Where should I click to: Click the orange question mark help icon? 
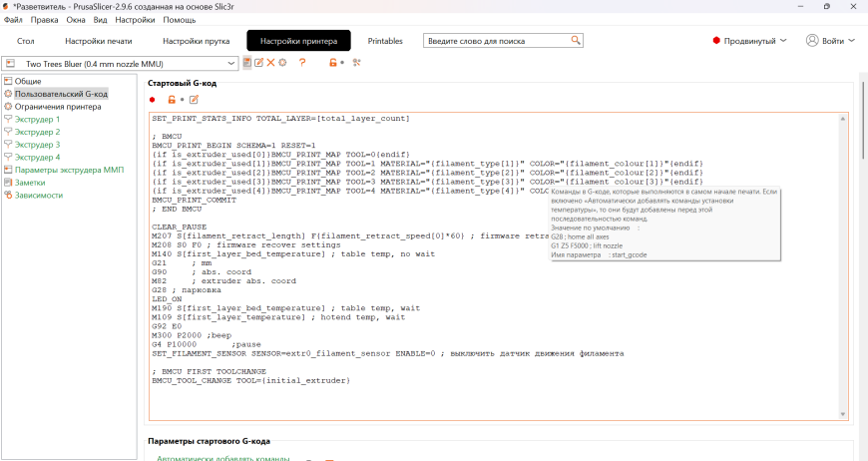(x=302, y=63)
